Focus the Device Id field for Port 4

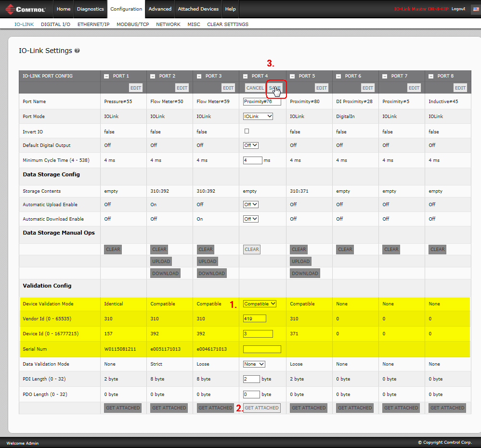click(258, 334)
